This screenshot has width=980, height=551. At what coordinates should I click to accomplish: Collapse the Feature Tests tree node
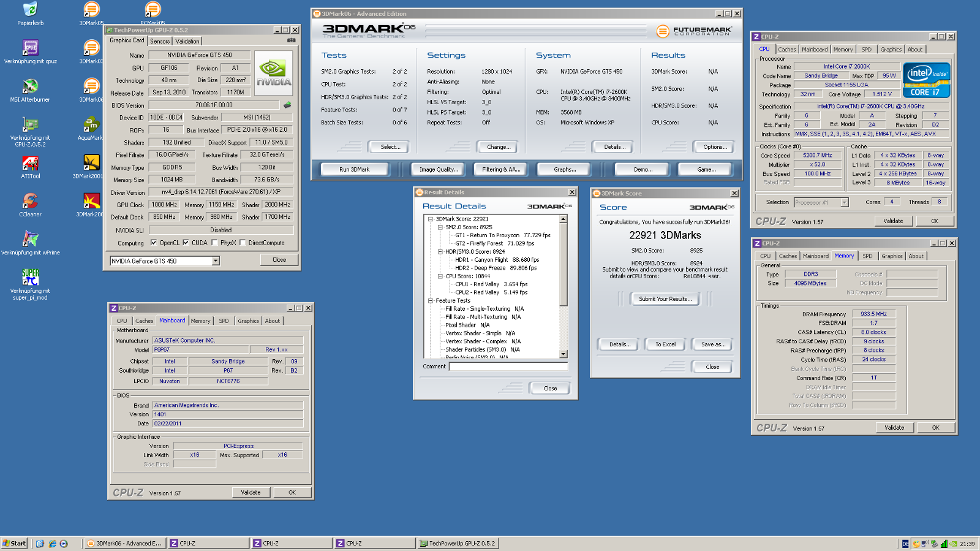pyautogui.click(x=430, y=300)
